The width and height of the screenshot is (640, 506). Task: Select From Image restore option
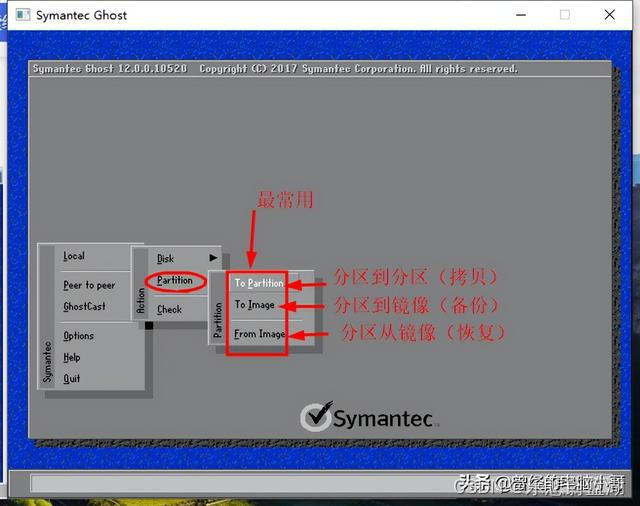coord(260,334)
